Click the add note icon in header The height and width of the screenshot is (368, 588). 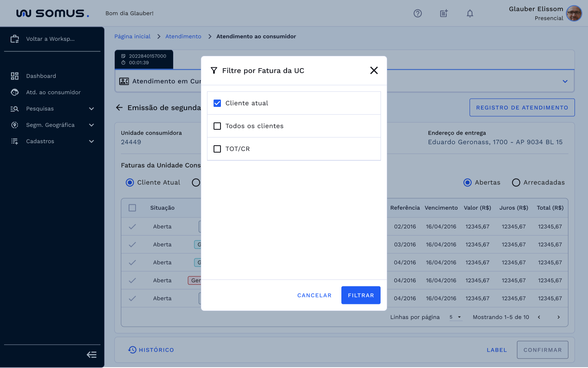pyautogui.click(x=443, y=13)
